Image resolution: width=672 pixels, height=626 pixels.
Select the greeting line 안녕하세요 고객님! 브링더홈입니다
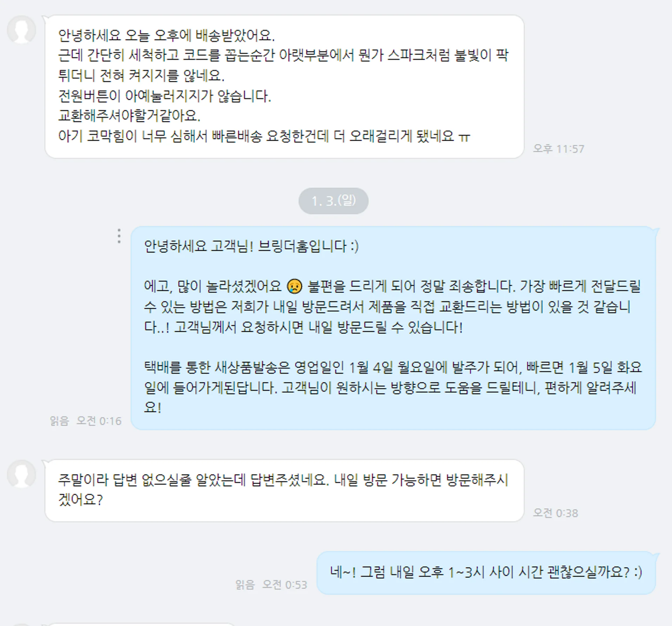[251, 246]
